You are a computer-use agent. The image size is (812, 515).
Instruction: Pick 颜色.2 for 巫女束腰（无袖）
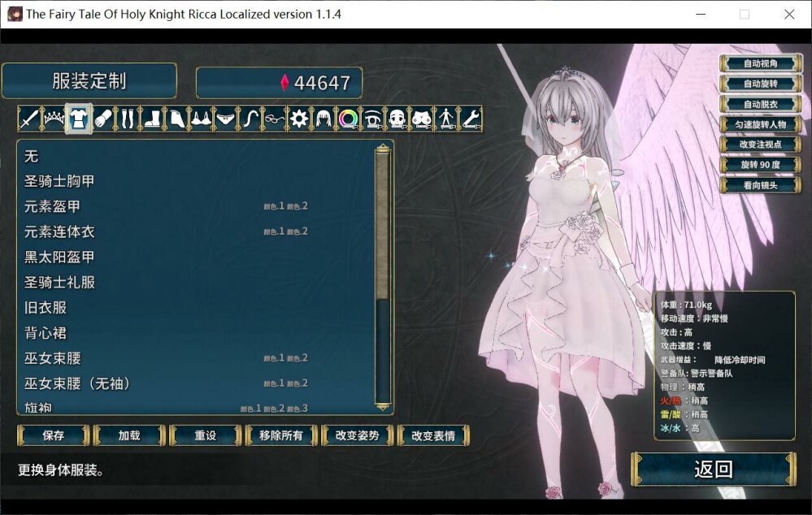pyautogui.click(x=297, y=383)
